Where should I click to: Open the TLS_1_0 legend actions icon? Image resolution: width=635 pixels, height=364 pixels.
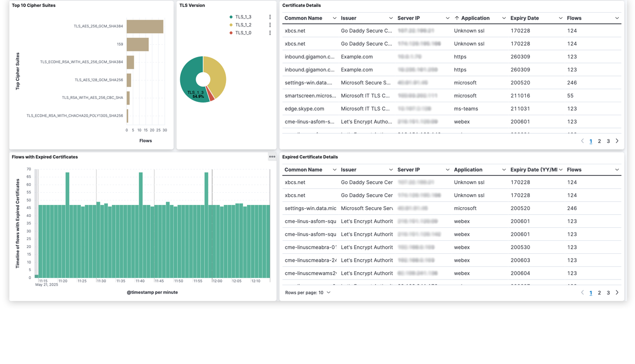click(269, 32)
